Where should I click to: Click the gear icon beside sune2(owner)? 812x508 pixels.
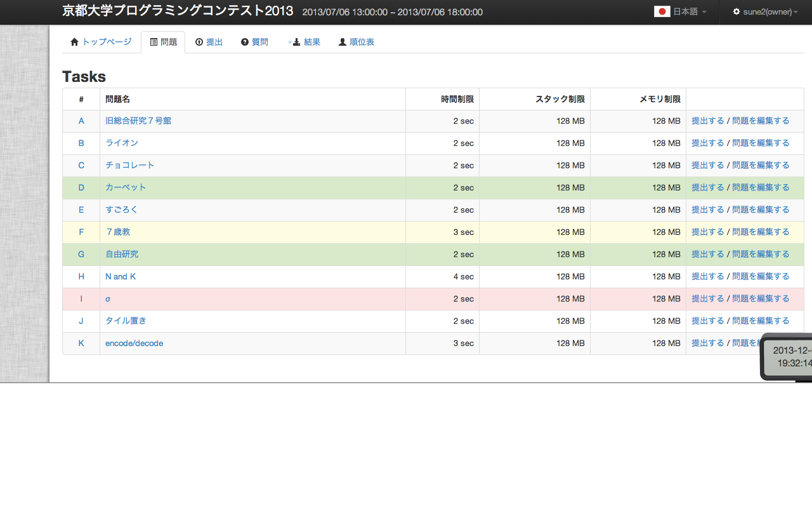[x=737, y=11]
